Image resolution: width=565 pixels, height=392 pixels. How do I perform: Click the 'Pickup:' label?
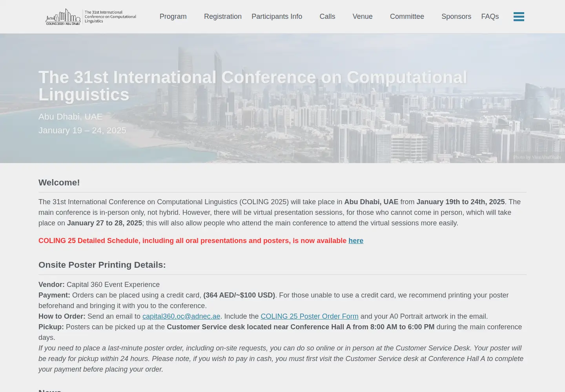[x=51, y=327]
